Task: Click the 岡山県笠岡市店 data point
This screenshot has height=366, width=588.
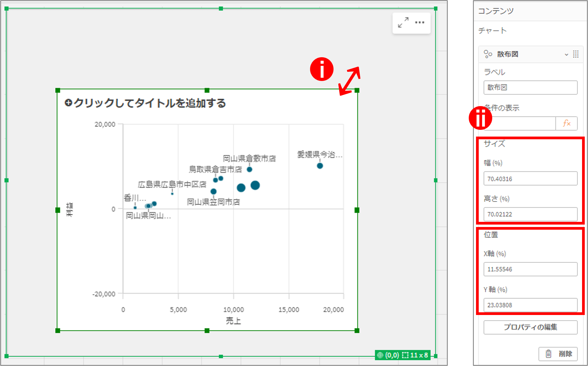Action: coord(213,192)
